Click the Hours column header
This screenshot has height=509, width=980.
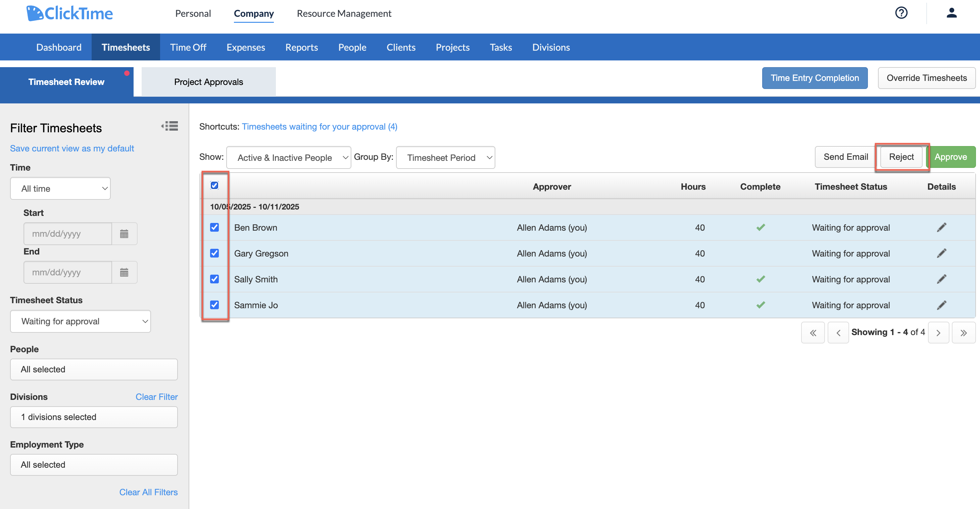(693, 187)
